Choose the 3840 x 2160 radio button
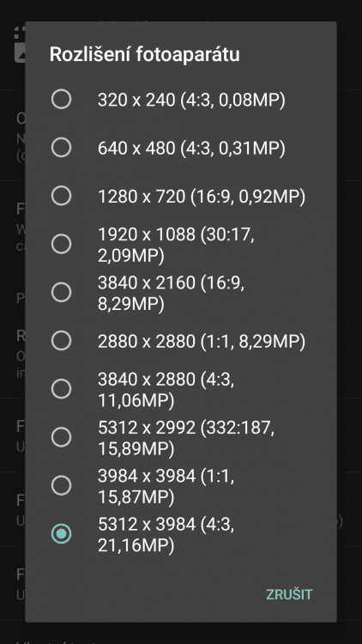 61,293
